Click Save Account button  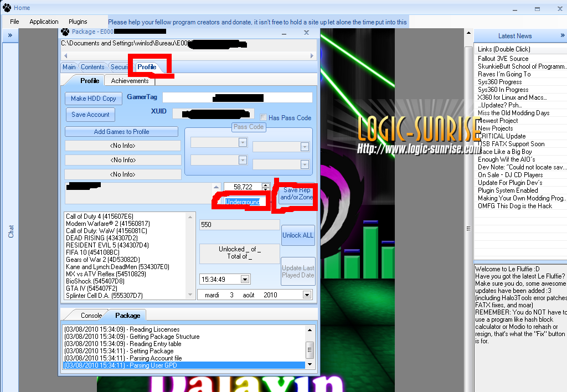[90, 114]
